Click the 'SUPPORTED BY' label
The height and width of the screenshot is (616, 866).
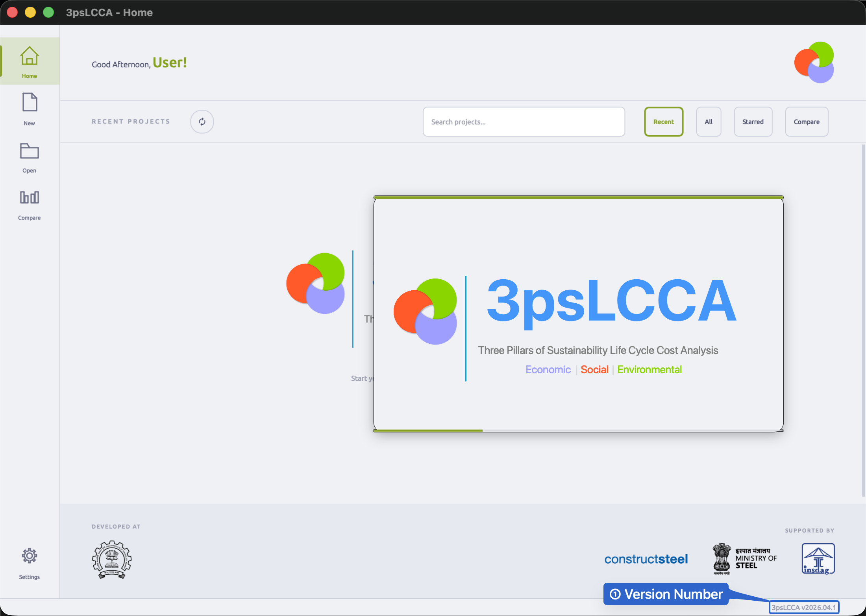pyautogui.click(x=810, y=531)
